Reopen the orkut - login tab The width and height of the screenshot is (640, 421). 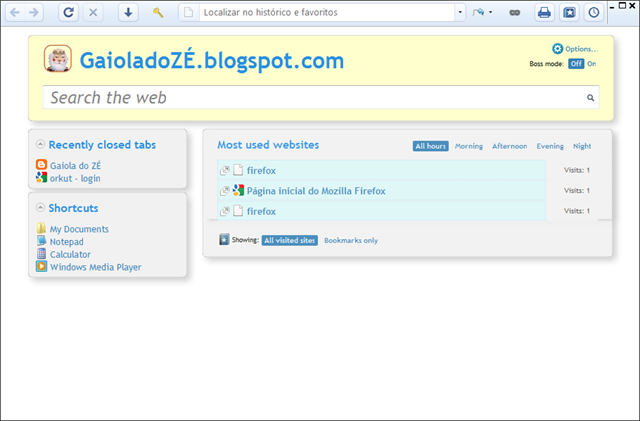click(x=75, y=178)
